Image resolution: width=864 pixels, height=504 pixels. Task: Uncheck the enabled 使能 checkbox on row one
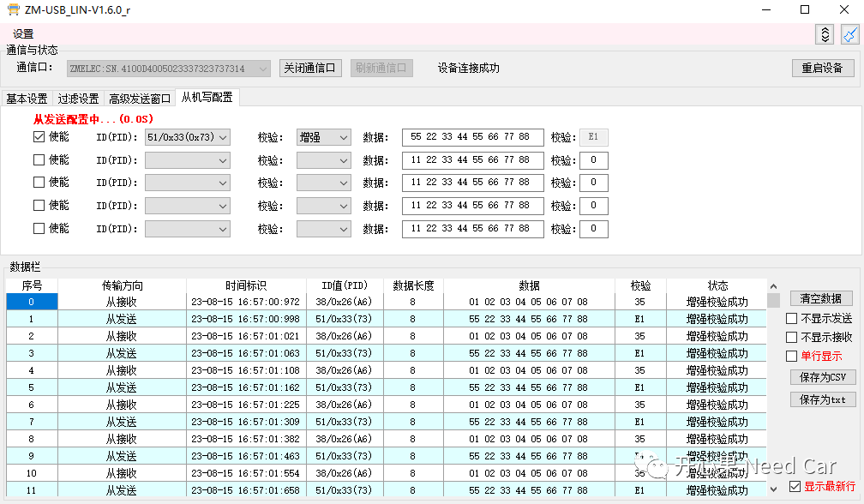click(39, 136)
